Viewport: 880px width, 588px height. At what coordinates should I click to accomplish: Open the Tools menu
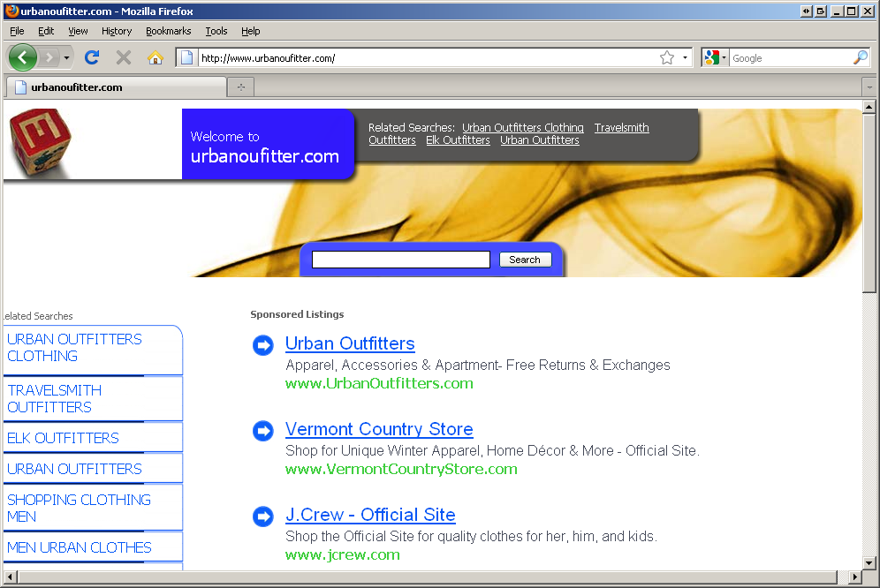pos(216,31)
